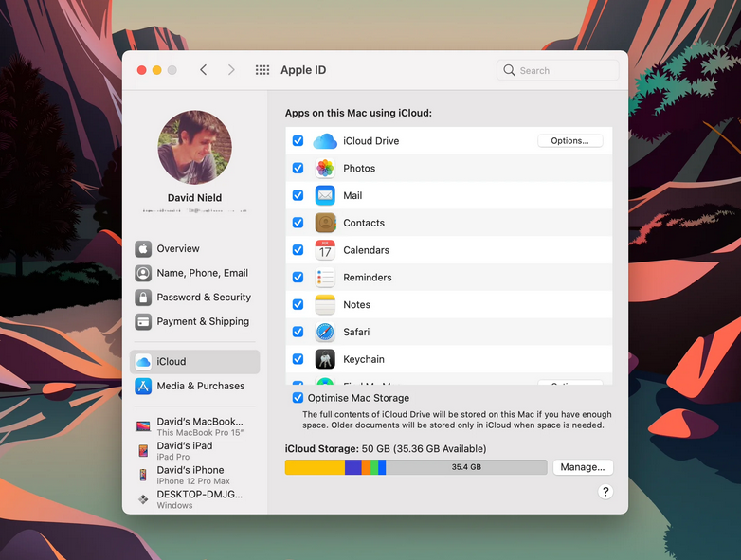Open iCloud Drive Options button
Screen dimensions: 741x560
coord(569,141)
